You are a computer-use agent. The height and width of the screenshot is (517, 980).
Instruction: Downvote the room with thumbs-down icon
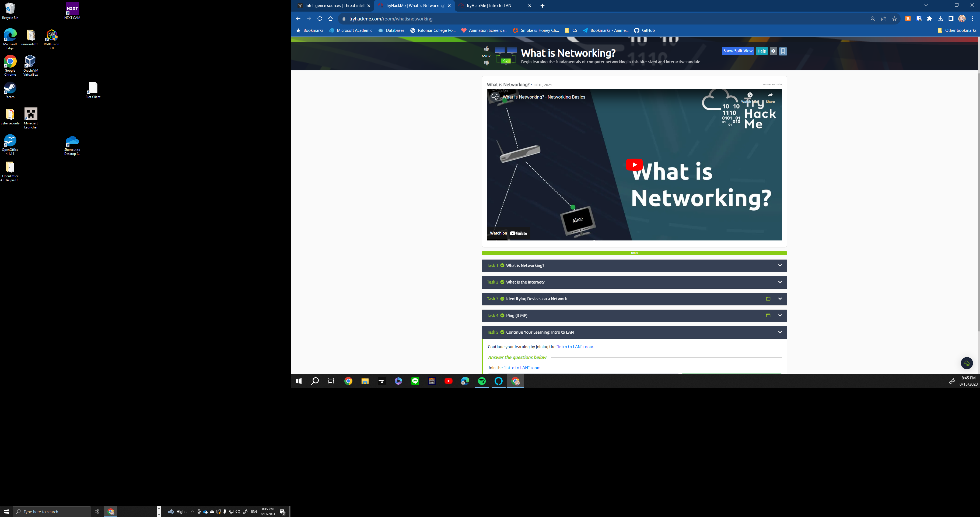[x=486, y=63]
